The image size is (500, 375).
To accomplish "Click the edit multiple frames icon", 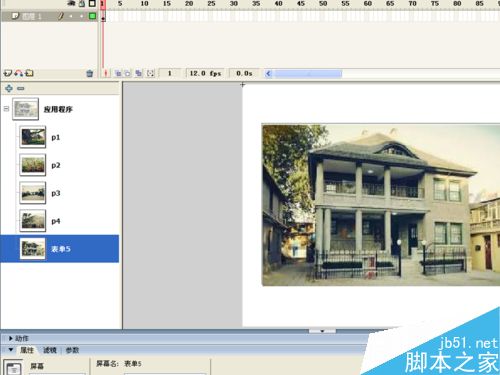I will [x=139, y=73].
